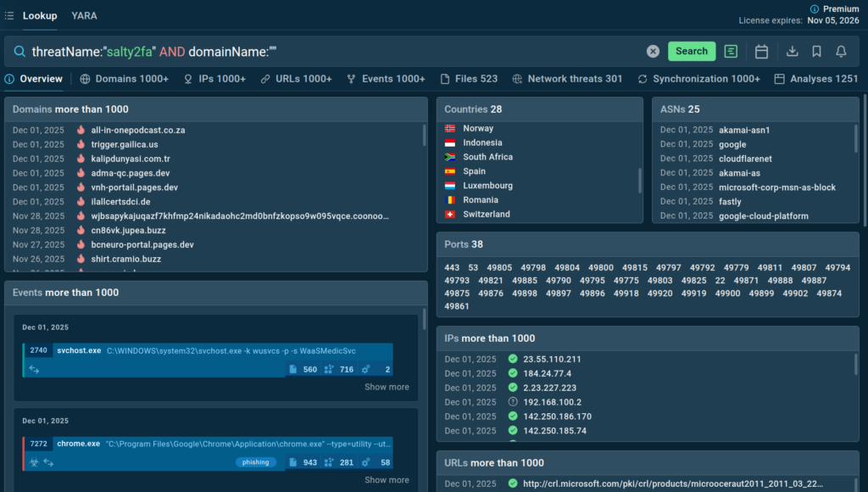Open the Domains 1000+ tab
Viewport: 868px width, 492px height.
[x=124, y=79]
